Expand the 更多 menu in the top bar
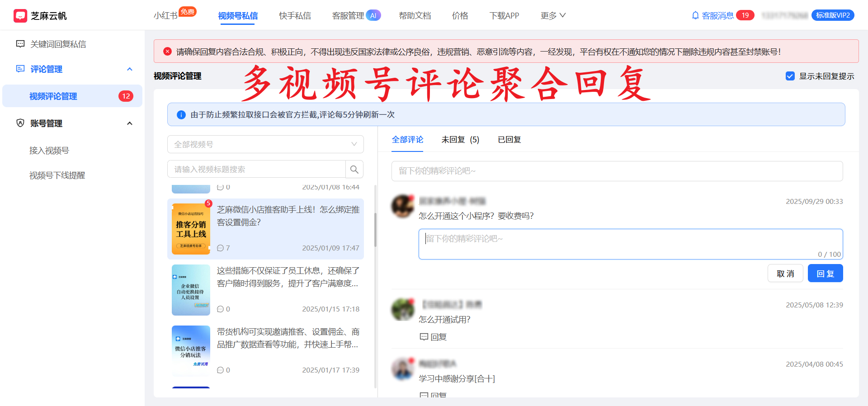The width and height of the screenshot is (868, 406). 553,15
